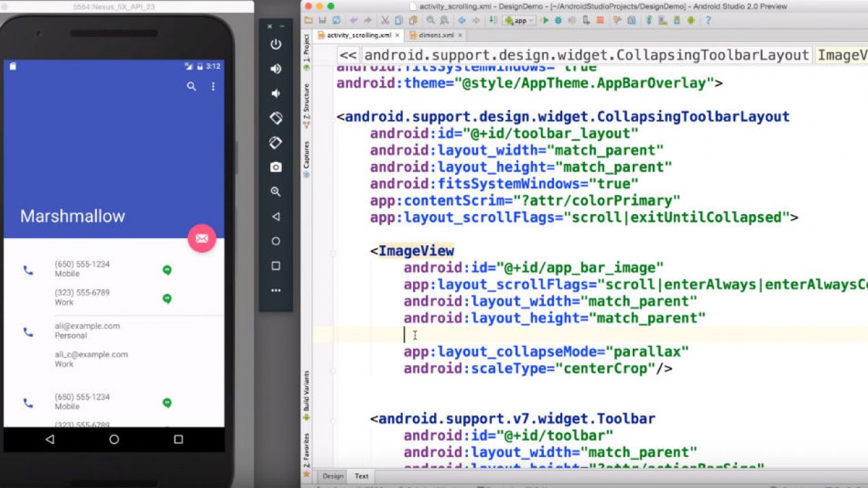Click the Save All toolbar icon
The height and width of the screenshot is (488, 868).
pos(321,20)
